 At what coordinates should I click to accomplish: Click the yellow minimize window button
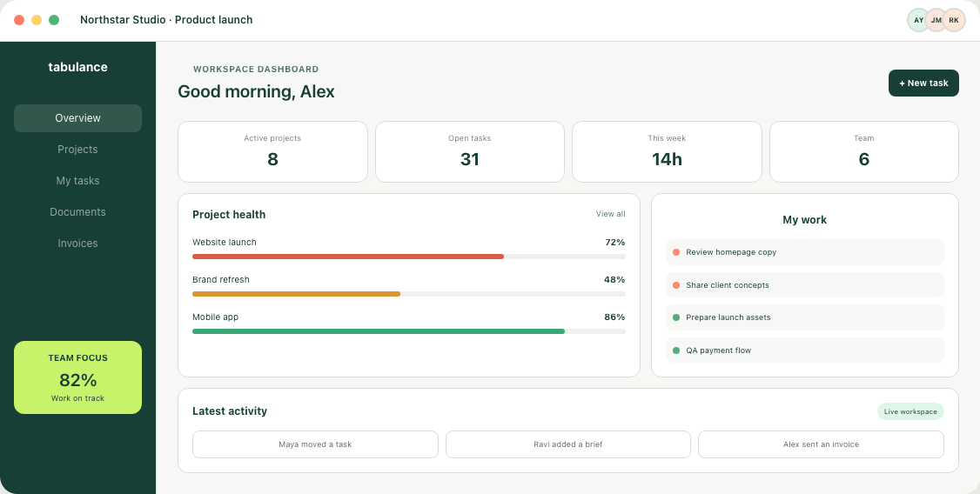point(37,20)
